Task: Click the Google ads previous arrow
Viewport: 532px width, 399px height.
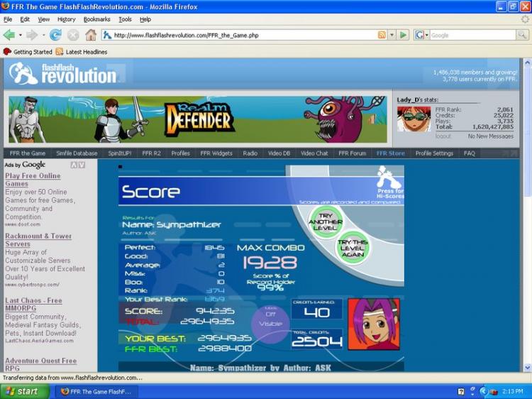Action: coord(74,165)
